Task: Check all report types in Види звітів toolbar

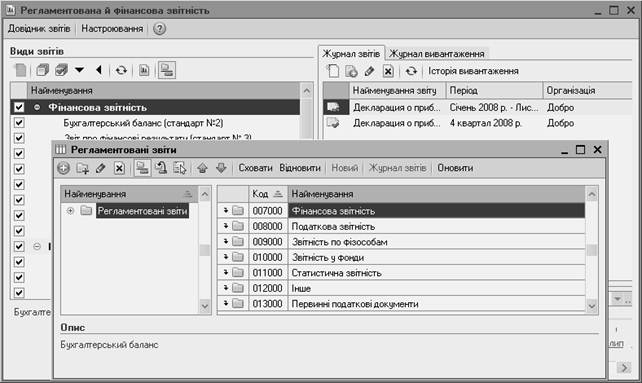Action: click(61, 70)
